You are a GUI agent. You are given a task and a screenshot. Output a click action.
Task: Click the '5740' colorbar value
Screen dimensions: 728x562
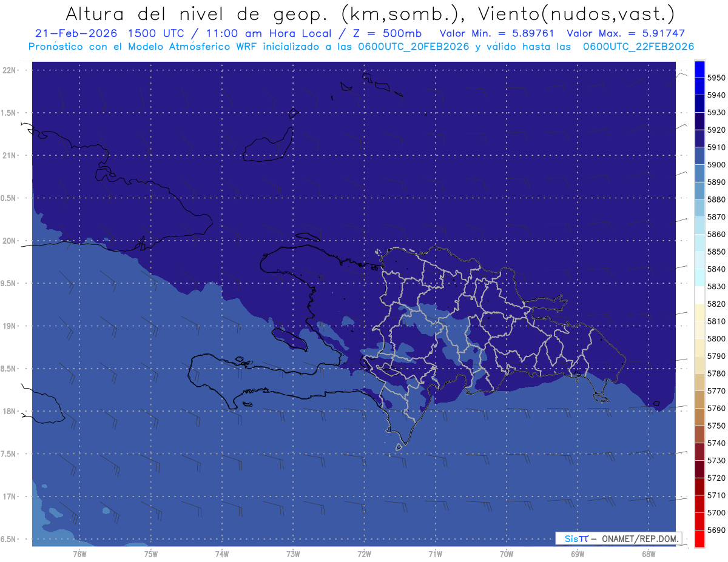tap(716, 443)
